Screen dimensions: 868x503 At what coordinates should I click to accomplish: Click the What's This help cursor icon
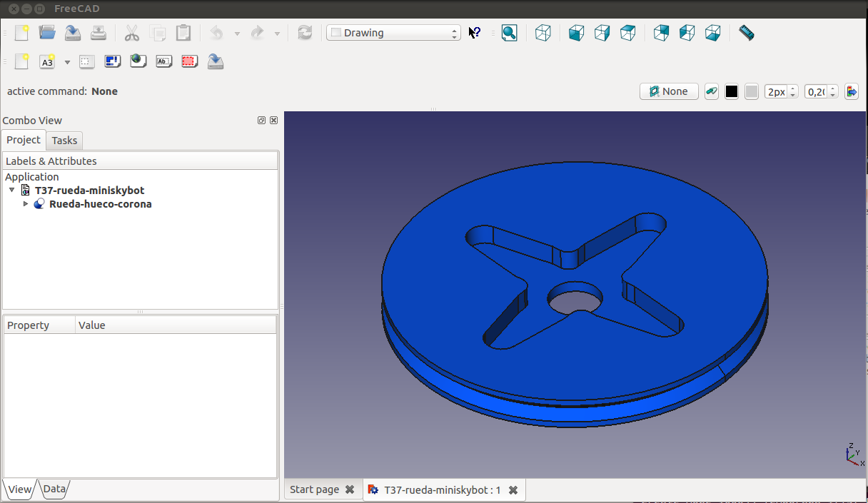(475, 33)
